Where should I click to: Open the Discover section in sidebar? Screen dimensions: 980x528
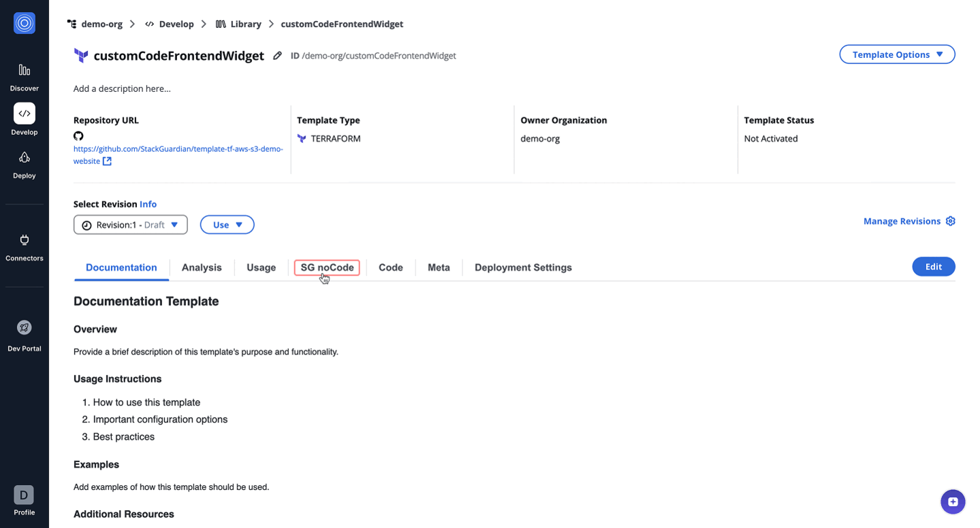click(25, 70)
